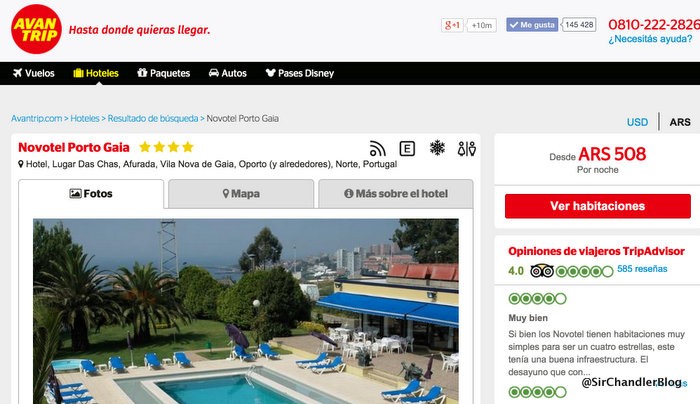
Task: Follow the Avantrip.com breadcrumb link
Action: pos(37,119)
